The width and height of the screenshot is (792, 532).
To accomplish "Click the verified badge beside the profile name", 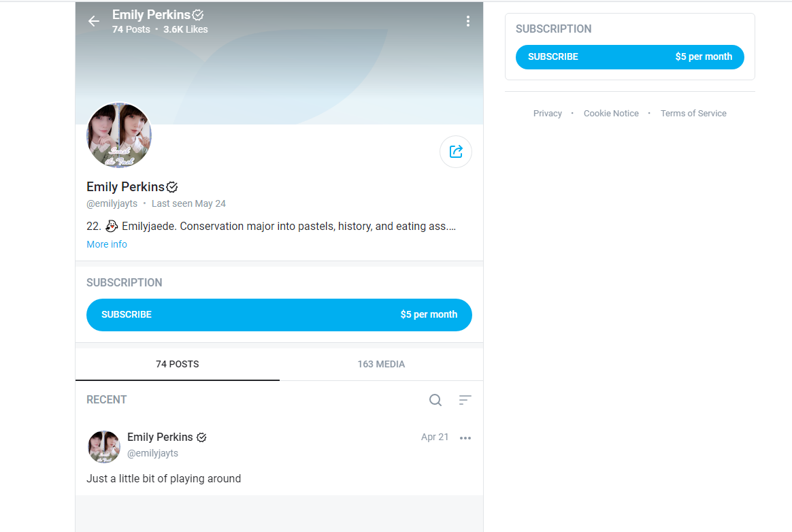I will point(172,188).
